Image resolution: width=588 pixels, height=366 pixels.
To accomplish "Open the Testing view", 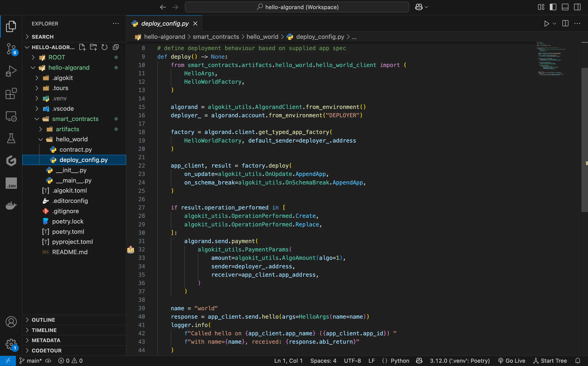I will pos(11,138).
